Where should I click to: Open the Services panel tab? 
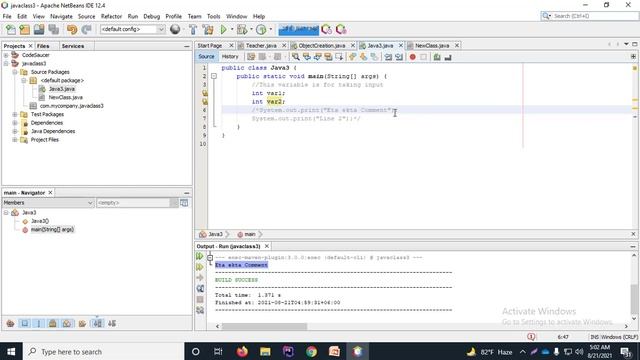[73, 46]
